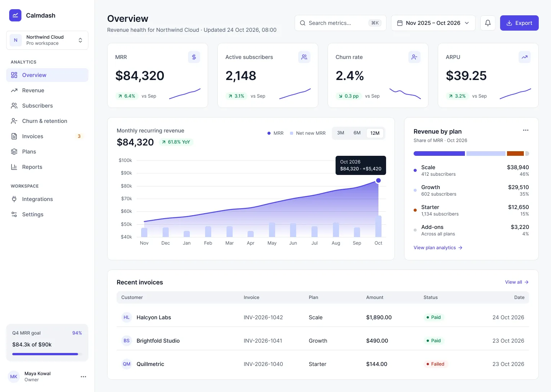The width and height of the screenshot is (551, 392).
Task: Click the Q4 MRR goal progress bar
Action: click(47, 354)
